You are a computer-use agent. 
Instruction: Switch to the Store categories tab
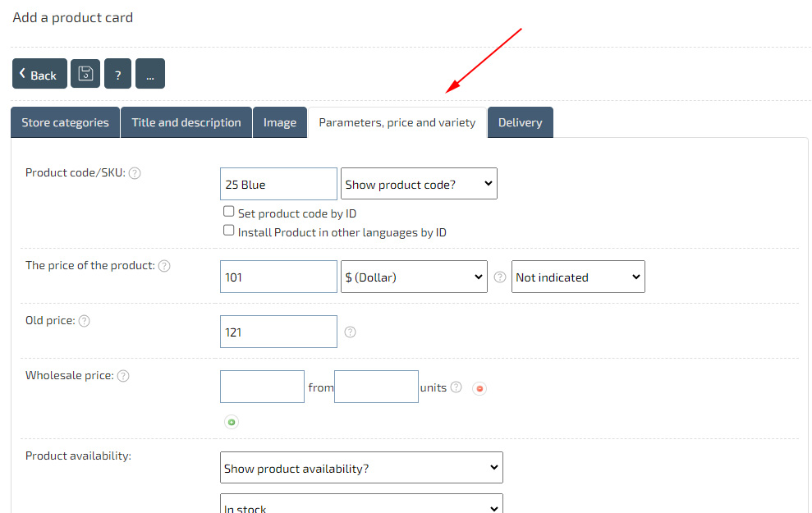[65, 122]
